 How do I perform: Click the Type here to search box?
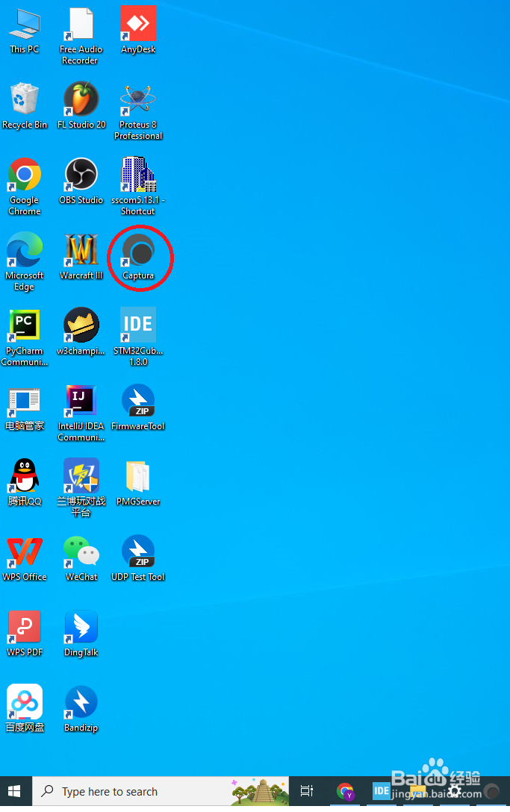point(160,791)
